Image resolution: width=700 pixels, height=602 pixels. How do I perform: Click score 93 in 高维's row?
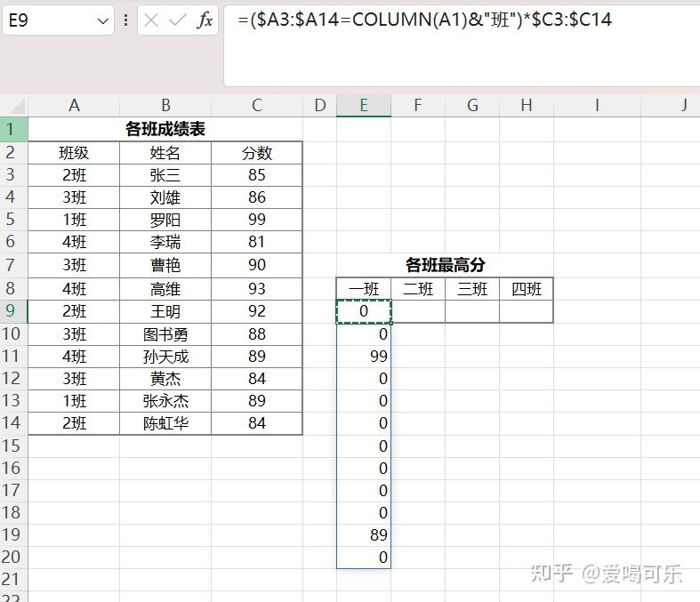point(257,289)
